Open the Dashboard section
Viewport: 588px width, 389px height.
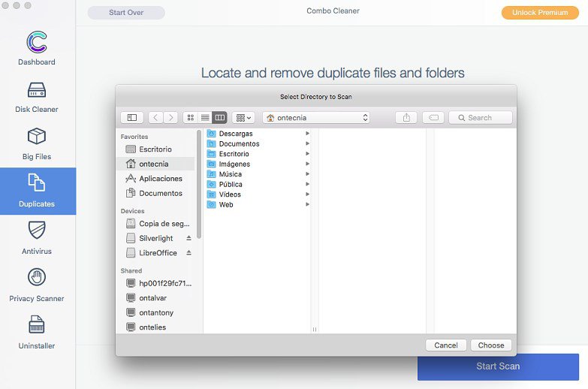(37, 48)
